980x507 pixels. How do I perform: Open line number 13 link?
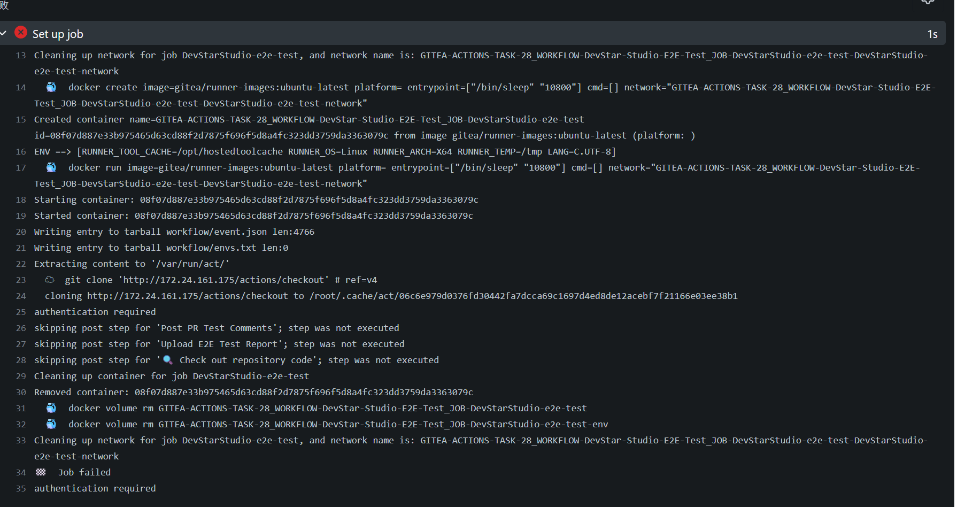[21, 56]
